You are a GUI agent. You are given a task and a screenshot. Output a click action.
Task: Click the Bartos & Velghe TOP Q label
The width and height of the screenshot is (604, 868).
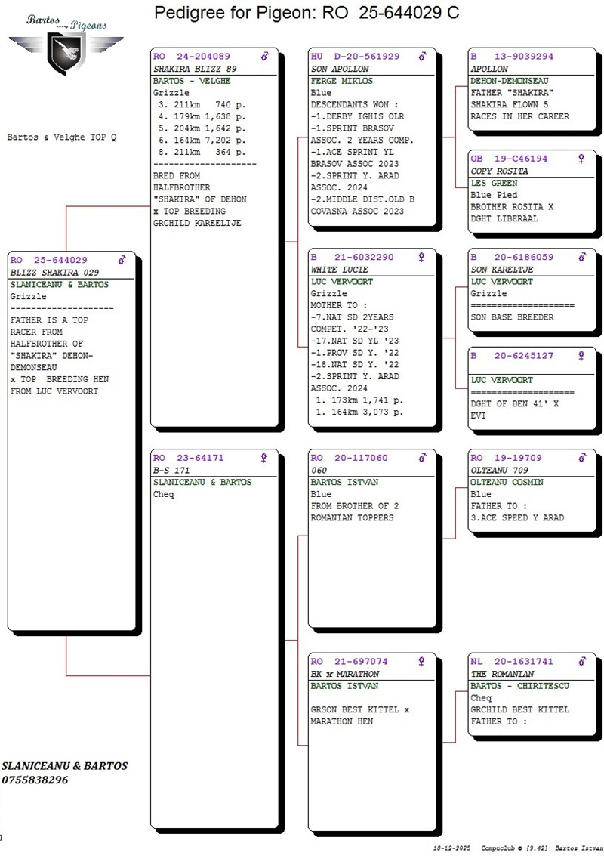coord(61,137)
